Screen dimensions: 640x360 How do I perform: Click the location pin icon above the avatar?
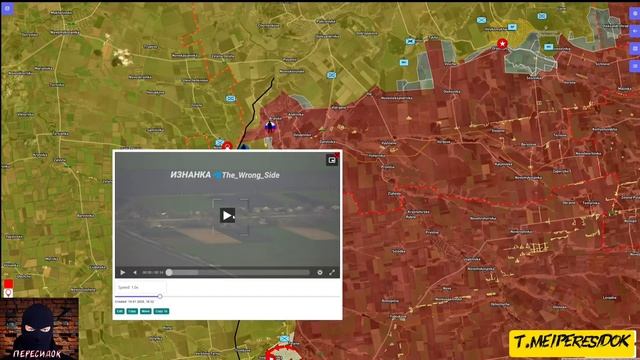coord(8,293)
